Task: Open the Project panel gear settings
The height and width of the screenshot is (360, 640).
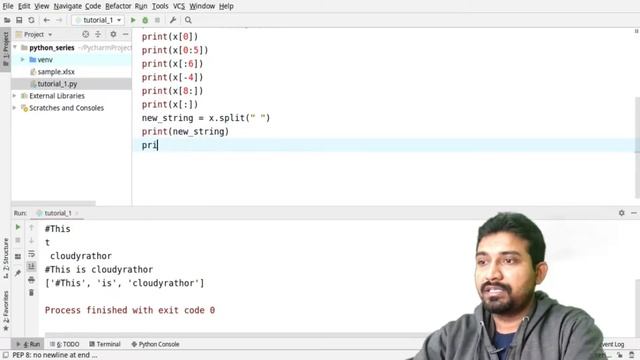Action: [113, 34]
